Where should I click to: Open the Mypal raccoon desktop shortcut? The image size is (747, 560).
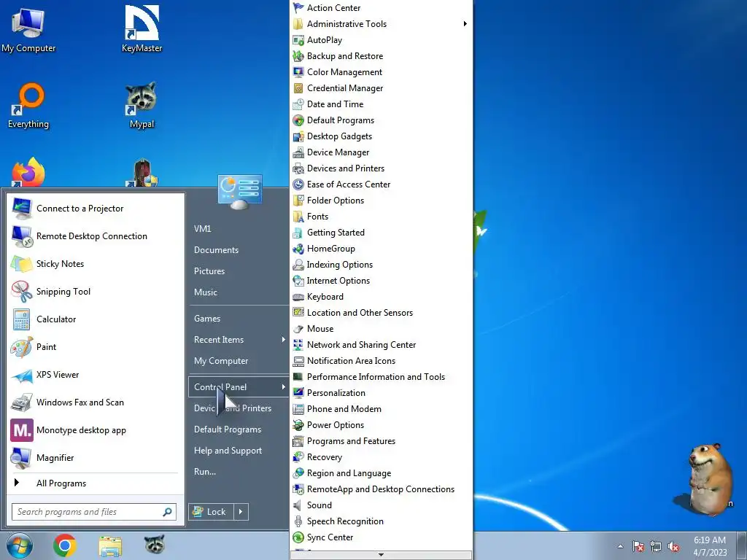pos(142,106)
